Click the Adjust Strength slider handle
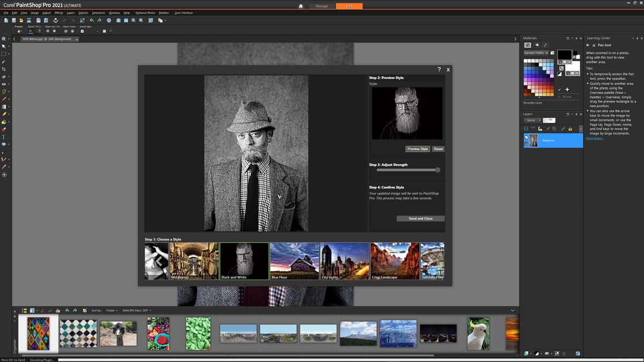 [x=437, y=169]
